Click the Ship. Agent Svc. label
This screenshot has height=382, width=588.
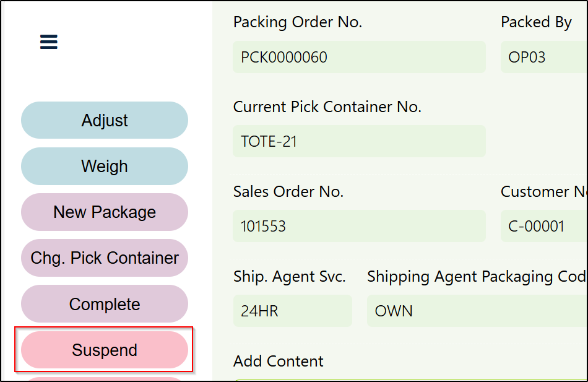290,276
